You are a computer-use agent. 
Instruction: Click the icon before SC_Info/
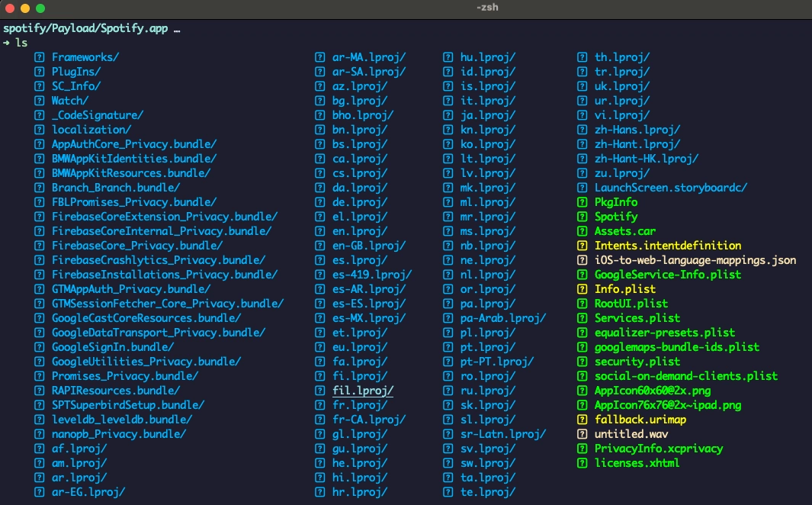coord(40,86)
